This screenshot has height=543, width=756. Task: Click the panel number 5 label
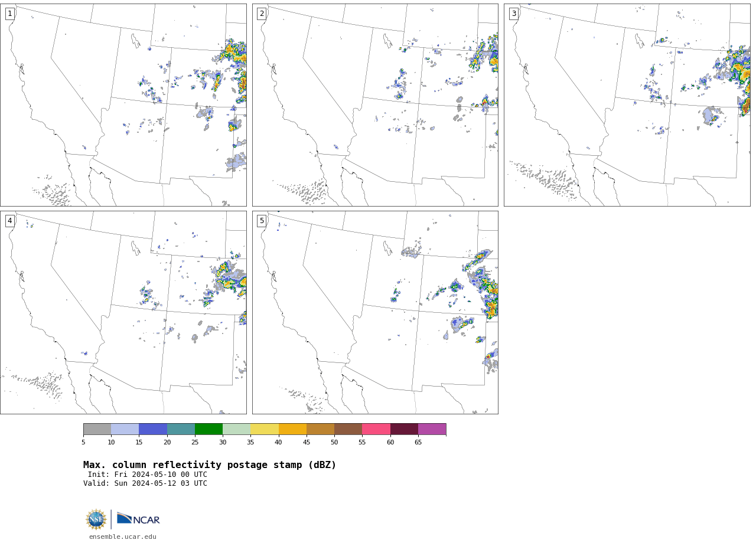[x=262, y=221]
